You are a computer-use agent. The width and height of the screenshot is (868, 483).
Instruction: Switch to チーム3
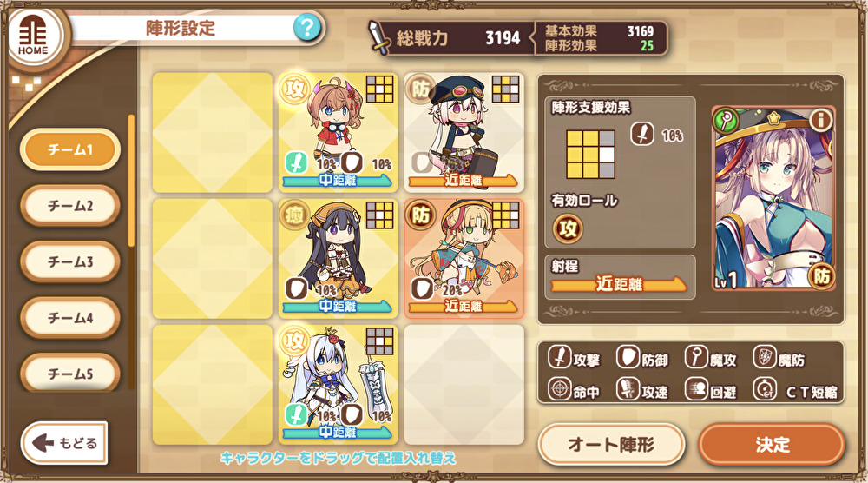pos(69,262)
